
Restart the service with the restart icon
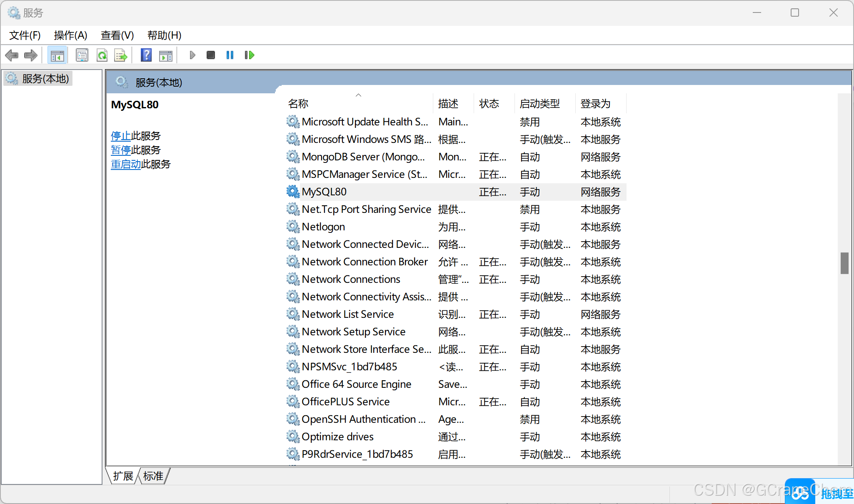point(249,55)
